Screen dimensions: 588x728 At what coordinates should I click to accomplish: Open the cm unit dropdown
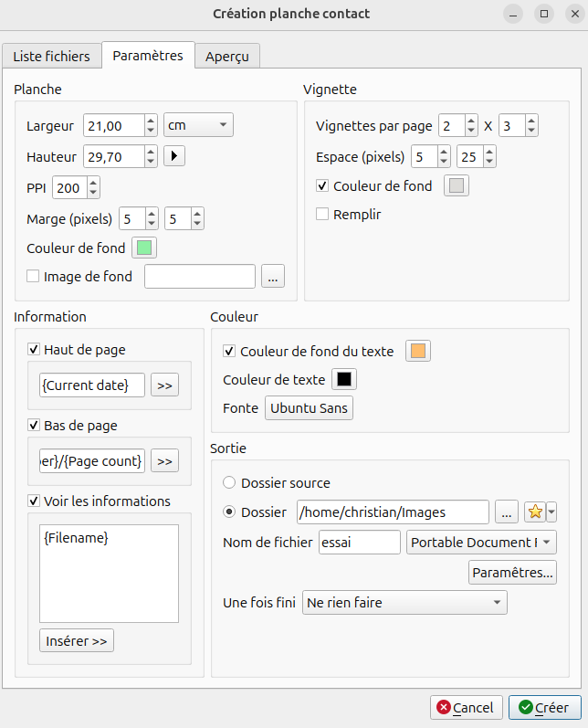click(x=198, y=125)
